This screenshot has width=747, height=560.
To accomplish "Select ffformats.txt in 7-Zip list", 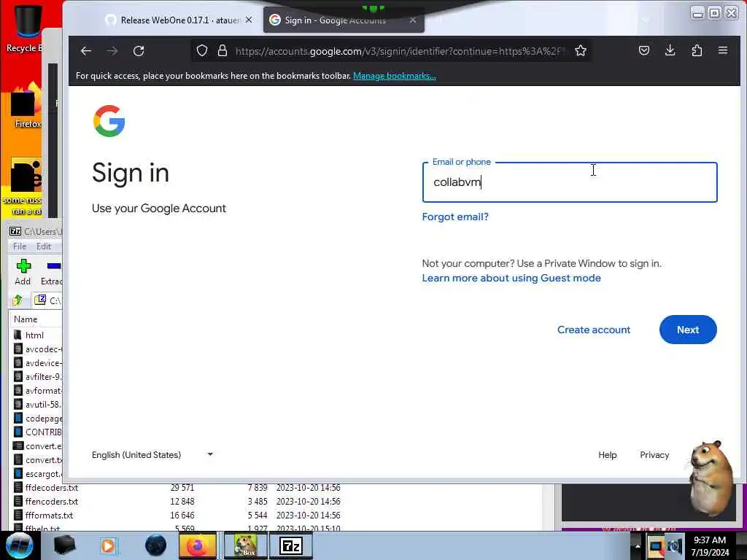I will 49,516.
